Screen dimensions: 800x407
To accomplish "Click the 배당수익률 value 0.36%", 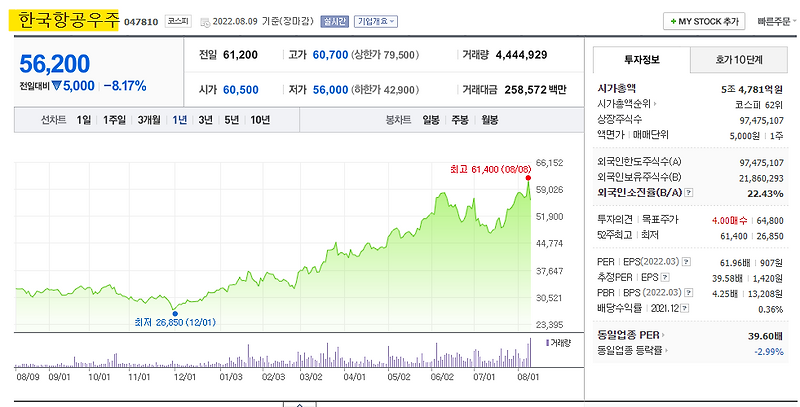I will (x=770, y=309).
